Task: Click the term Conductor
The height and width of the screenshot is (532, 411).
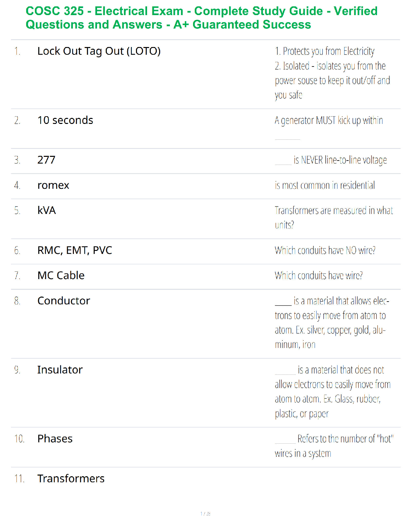Action: tap(64, 301)
